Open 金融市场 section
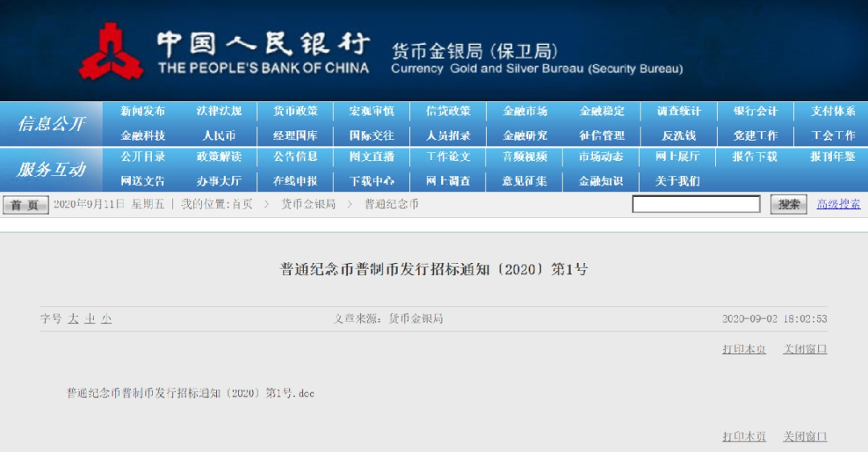868x452 pixels. (x=526, y=111)
